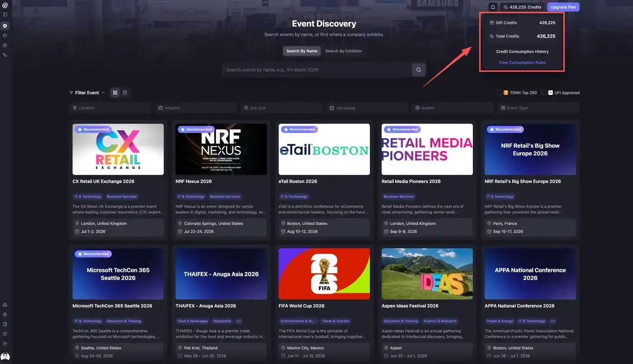Image resolution: width=633 pixels, height=364 pixels.
Task: Select the Search By Exhibitor tab
Action: coord(344,51)
